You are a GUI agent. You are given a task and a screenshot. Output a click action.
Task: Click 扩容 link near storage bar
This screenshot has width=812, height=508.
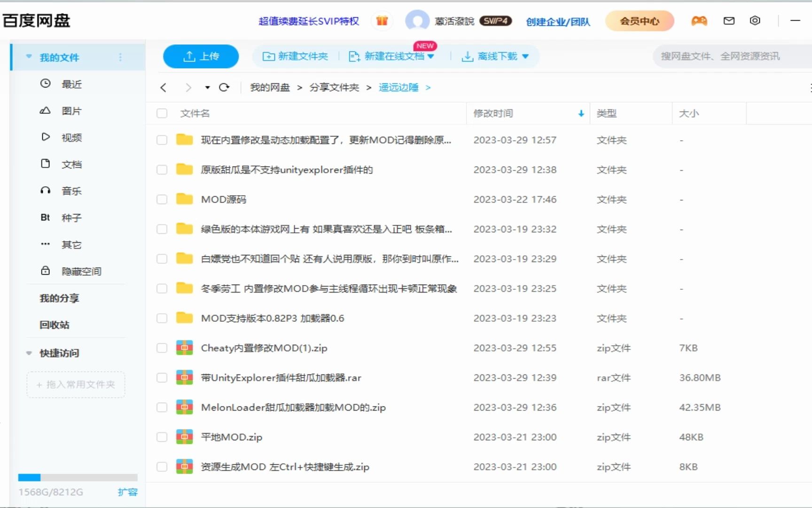(127, 492)
